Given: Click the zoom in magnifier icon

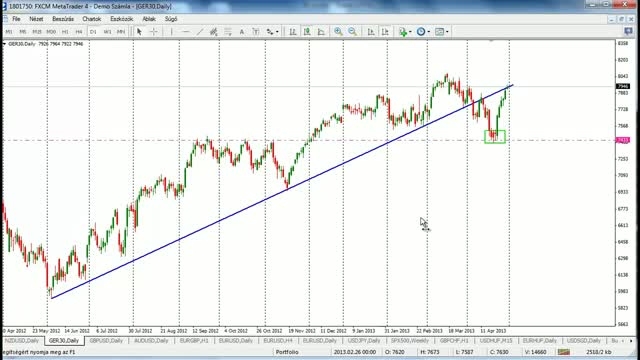Looking at the screenshot, I should (338, 31).
